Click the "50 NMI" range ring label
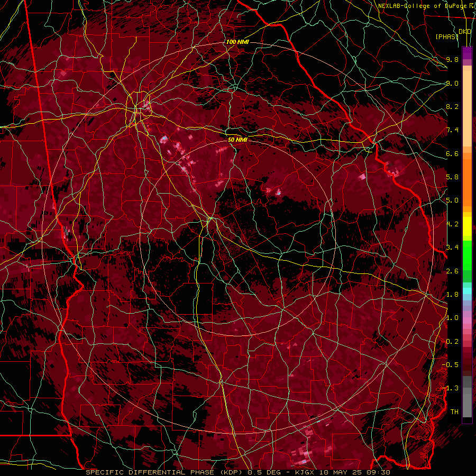The width and height of the screenshot is (476, 476). coord(237,140)
